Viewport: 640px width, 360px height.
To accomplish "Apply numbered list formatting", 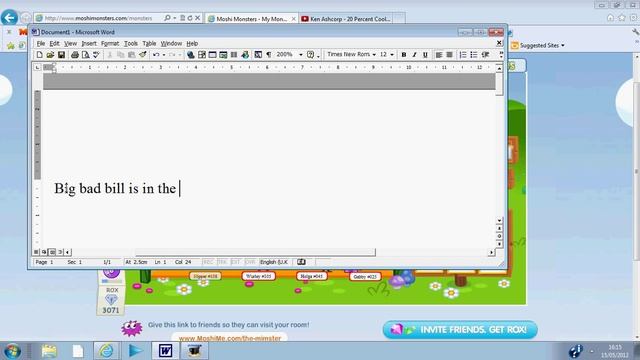I will [x=463, y=55].
